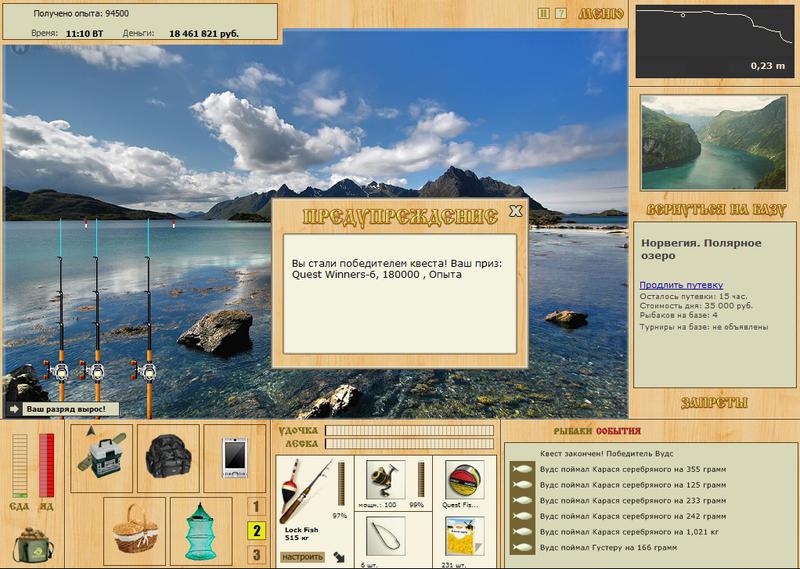Open the black backpack inventory
This screenshot has height=569, width=800.
pyautogui.click(x=168, y=458)
